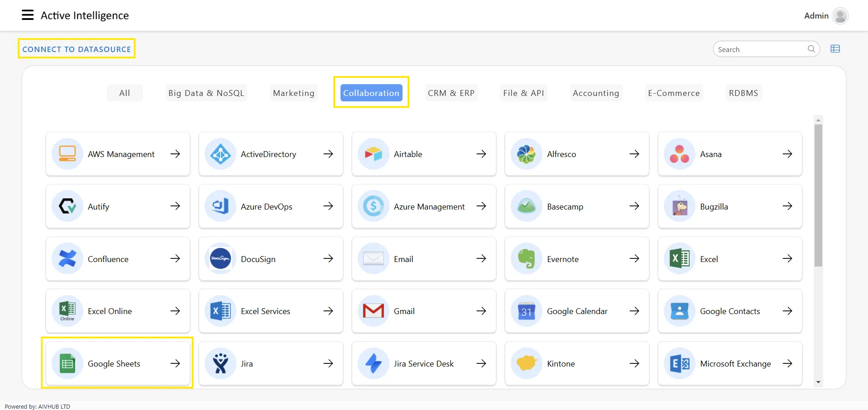The height and width of the screenshot is (410, 868).
Task: Click the Microsoft Exchange arrow
Action: point(787,363)
